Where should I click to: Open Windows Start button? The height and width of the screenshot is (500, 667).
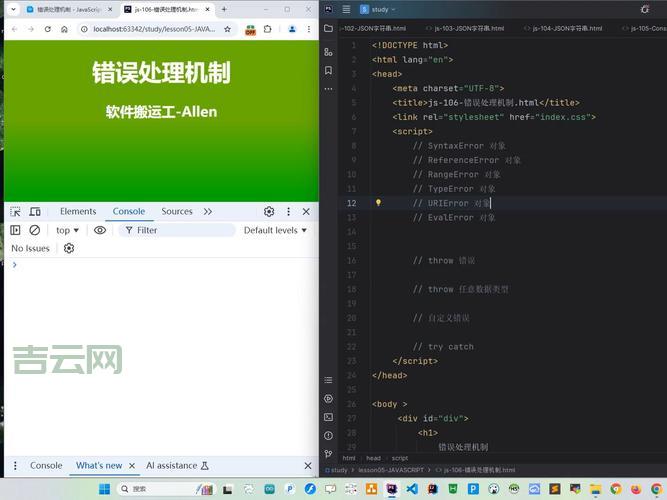click(x=105, y=489)
